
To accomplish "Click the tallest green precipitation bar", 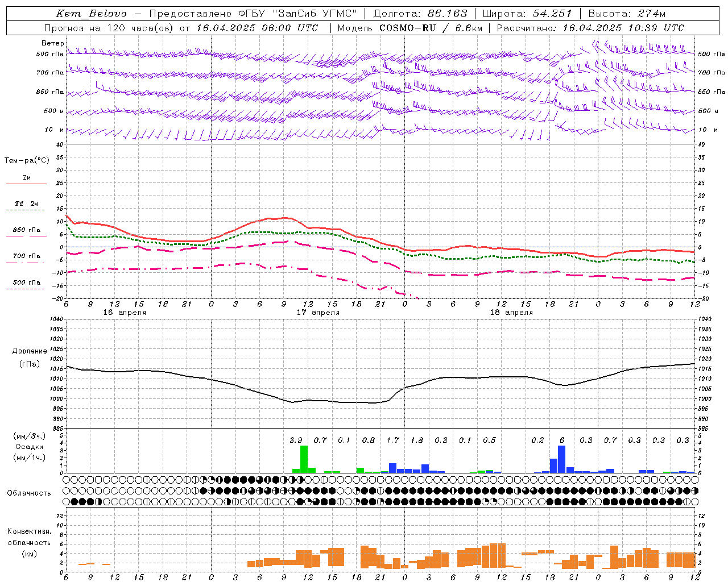I will pyautogui.click(x=304, y=459).
